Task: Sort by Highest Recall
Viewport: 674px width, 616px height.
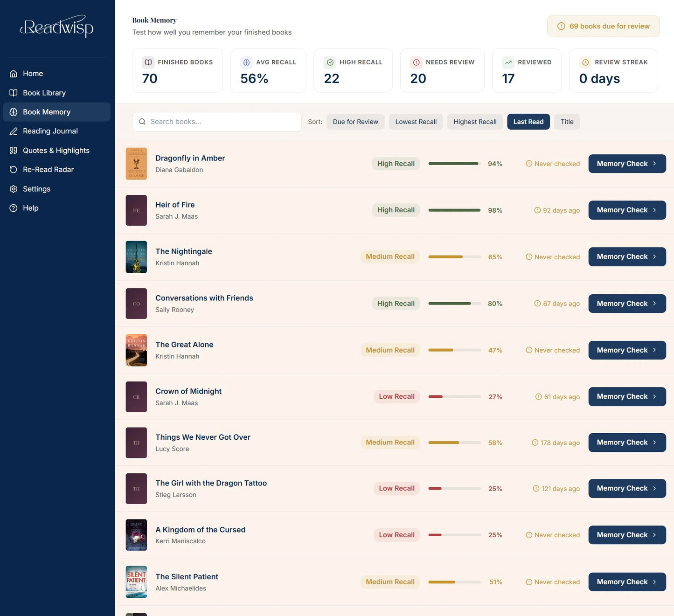Action: pyautogui.click(x=475, y=122)
